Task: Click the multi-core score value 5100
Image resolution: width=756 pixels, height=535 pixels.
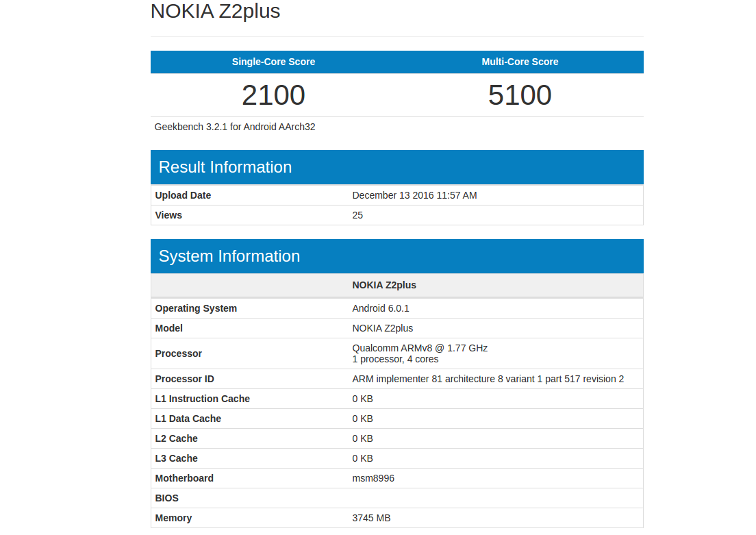Action: coord(520,95)
